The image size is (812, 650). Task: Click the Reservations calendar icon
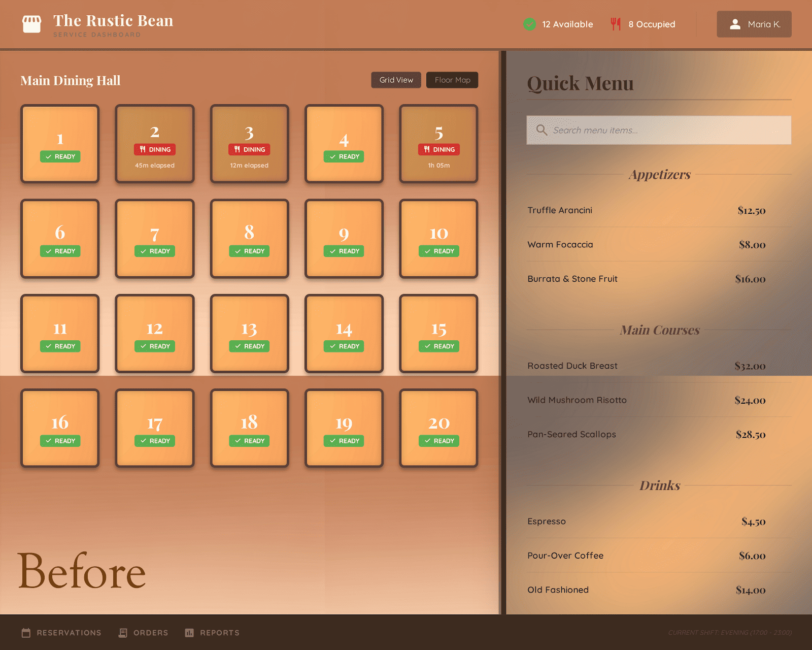[x=26, y=633]
